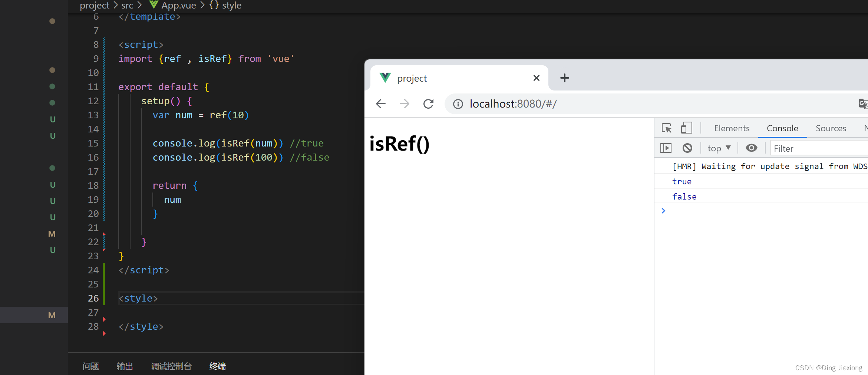Image resolution: width=868 pixels, height=375 pixels.
Task: Toggle the live expression eye icon
Action: tap(752, 148)
